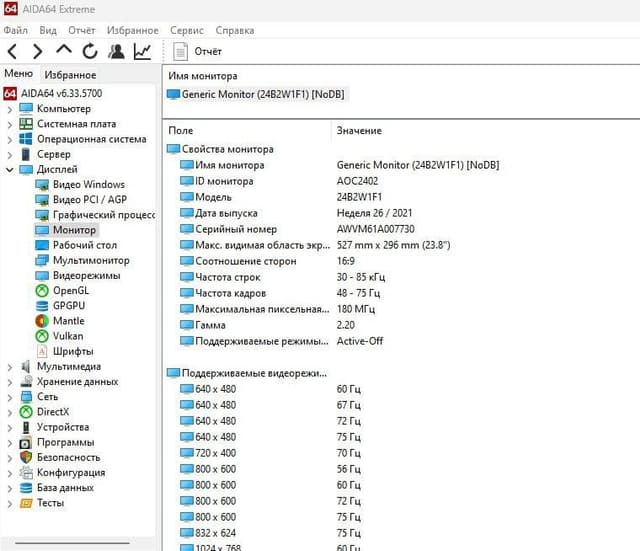Expand the Устройства tree node
Viewport: 640px width, 551px height.
(x=10, y=427)
